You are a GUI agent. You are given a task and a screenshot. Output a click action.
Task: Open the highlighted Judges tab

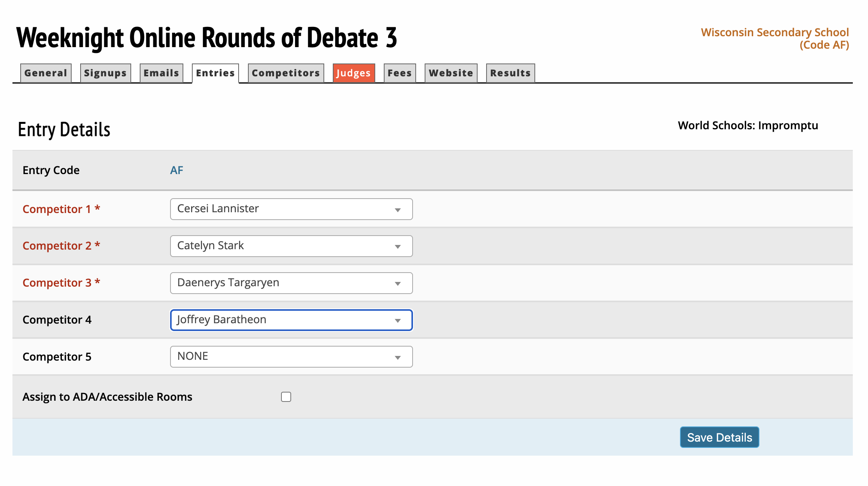pyautogui.click(x=353, y=73)
